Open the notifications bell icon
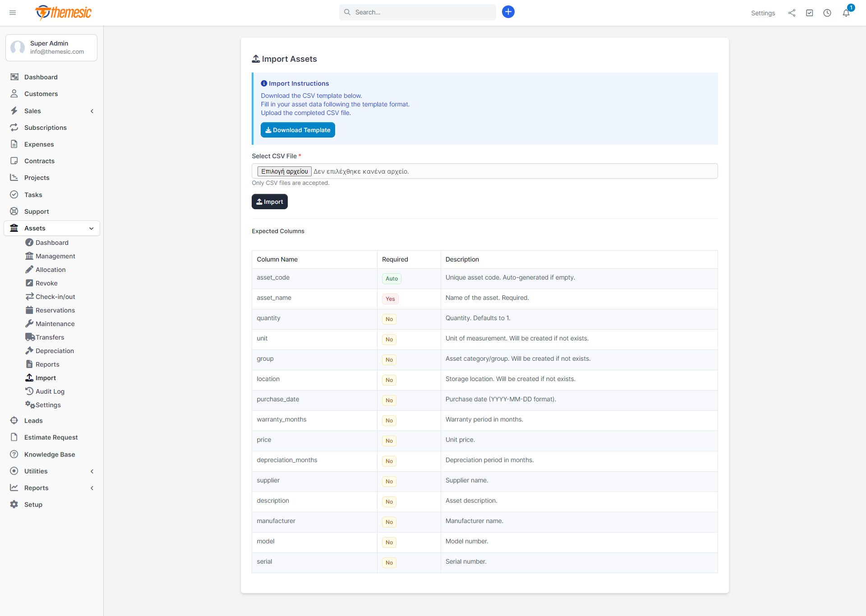 click(847, 13)
